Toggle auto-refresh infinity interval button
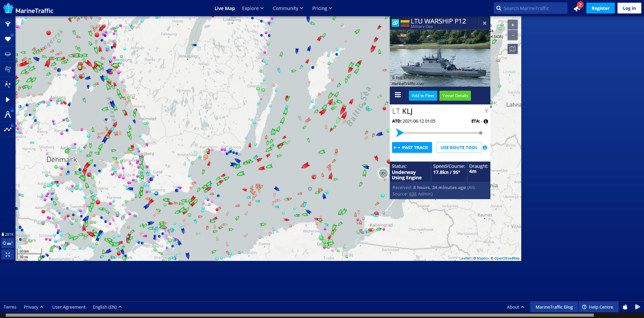 pos(8,243)
